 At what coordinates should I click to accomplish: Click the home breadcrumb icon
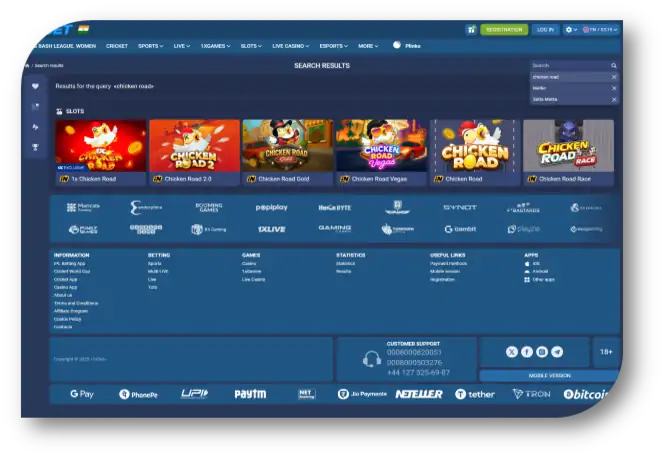coord(28,65)
